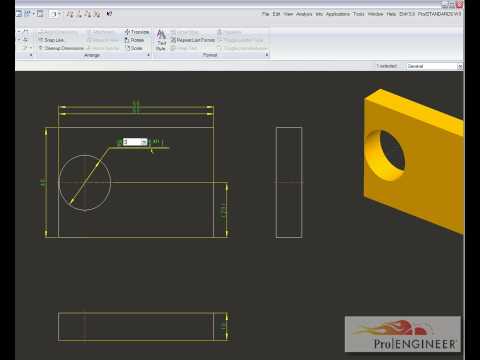
Task: Open the Info menu
Action: tap(319, 14)
